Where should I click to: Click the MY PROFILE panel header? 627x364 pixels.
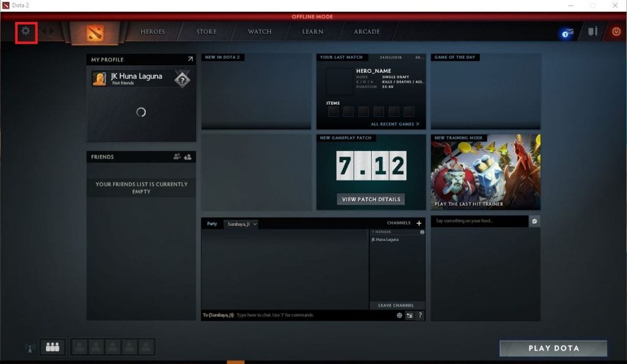pos(141,59)
